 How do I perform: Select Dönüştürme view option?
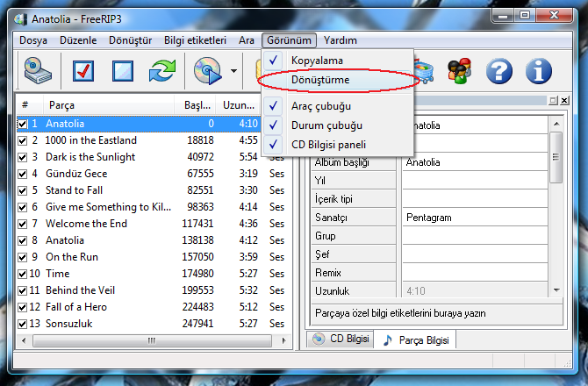pos(338,80)
